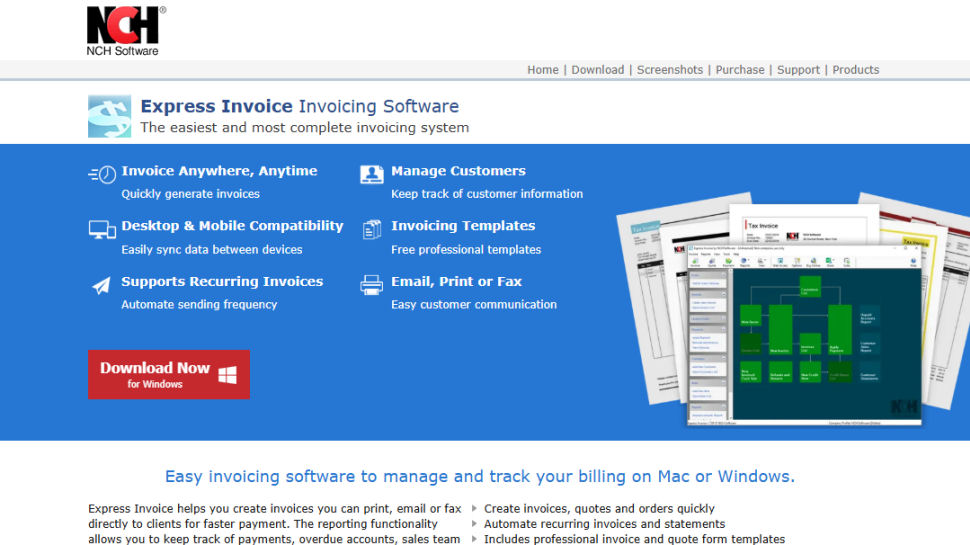Click the Email, Print or Fax heading

pos(457,281)
